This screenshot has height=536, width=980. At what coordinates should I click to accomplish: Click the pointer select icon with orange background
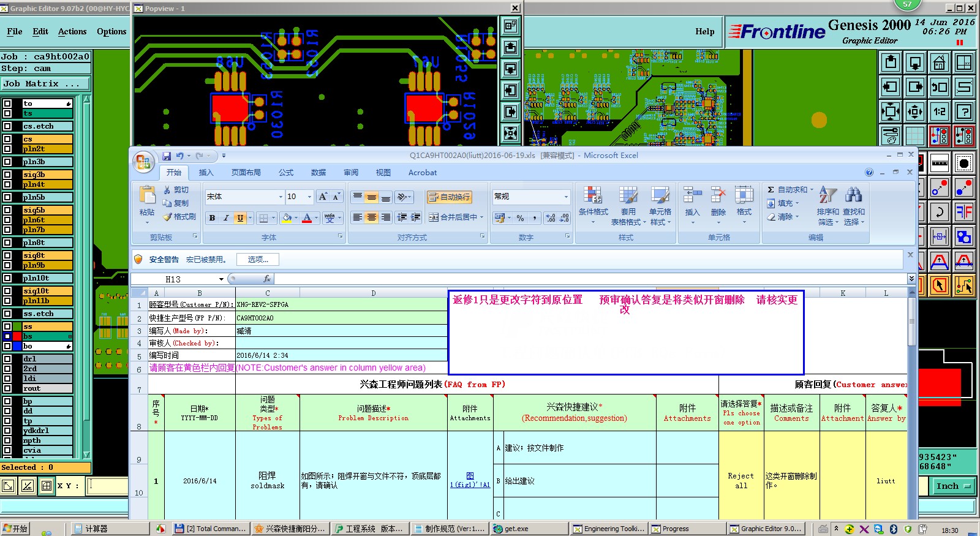[940, 285]
